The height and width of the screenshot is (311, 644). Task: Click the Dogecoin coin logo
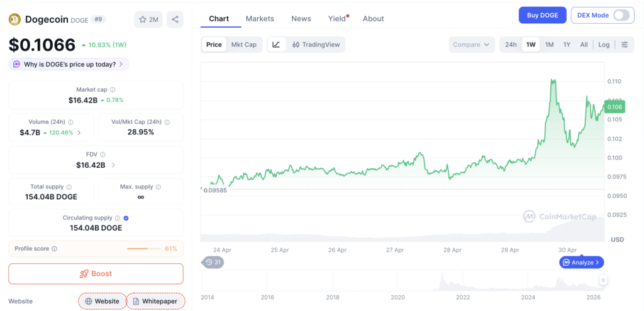tap(15, 19)
